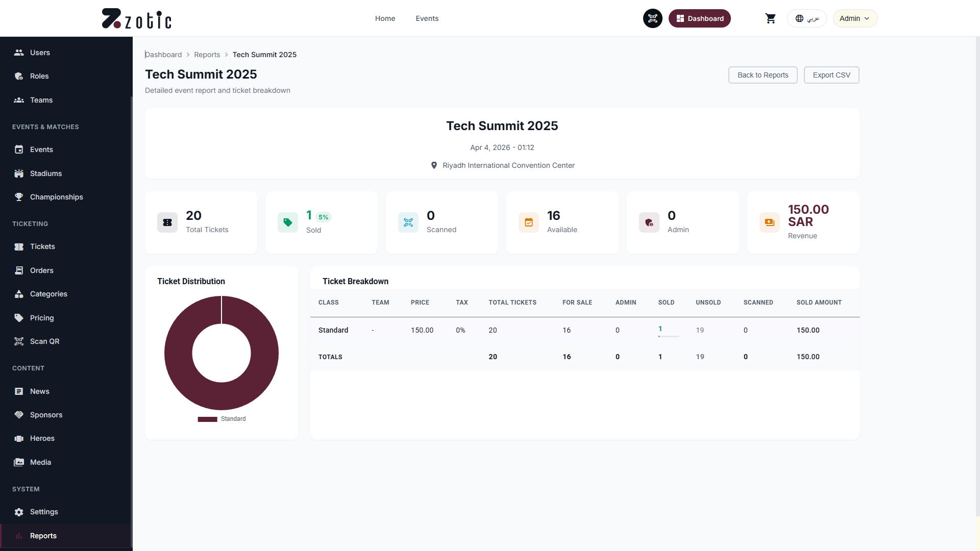Image resolution: width=980 pixels, height=551 pixels.
Task: Click the Zotic logo
Action: [136, 18]
